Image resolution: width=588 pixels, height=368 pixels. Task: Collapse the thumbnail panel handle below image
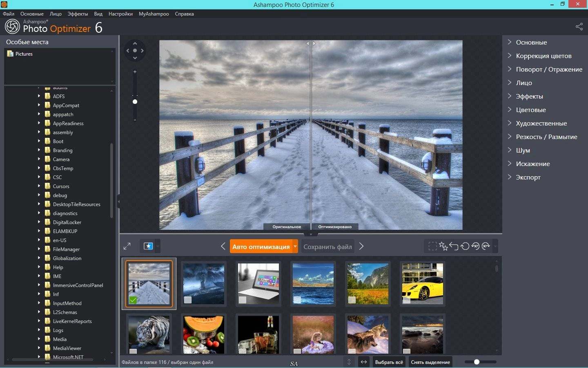coord(311,234)
